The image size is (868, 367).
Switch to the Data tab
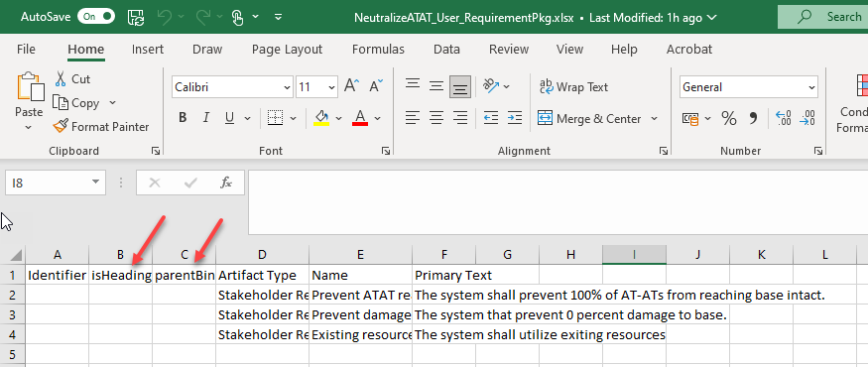[446, 50]
